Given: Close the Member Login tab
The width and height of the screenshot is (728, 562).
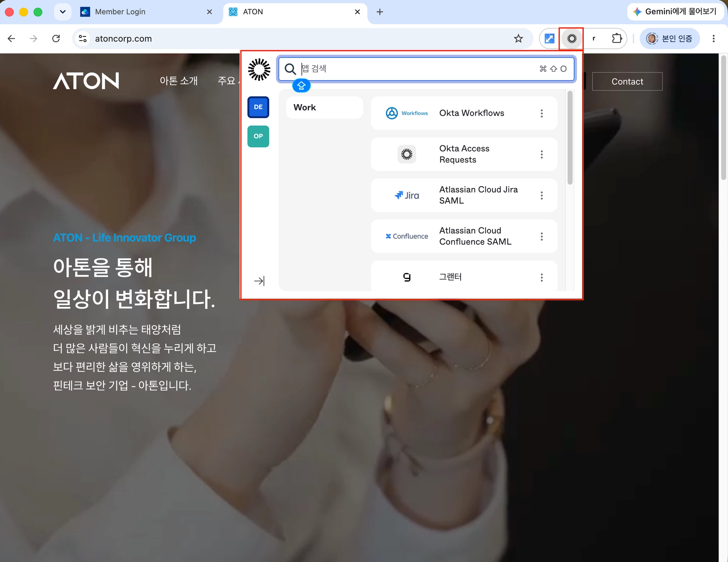Looking at the screenshot, I should pos(210,12).
